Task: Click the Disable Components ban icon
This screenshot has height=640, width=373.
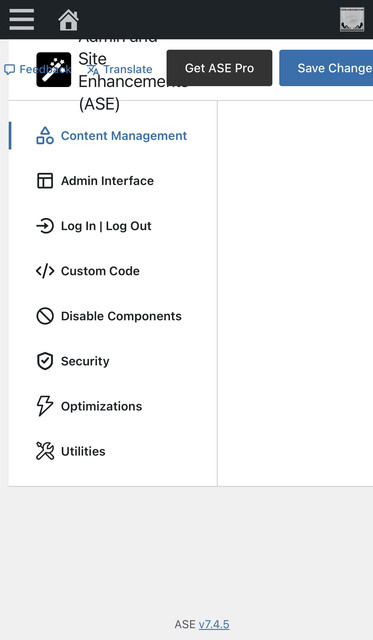Action: point(45,316)
